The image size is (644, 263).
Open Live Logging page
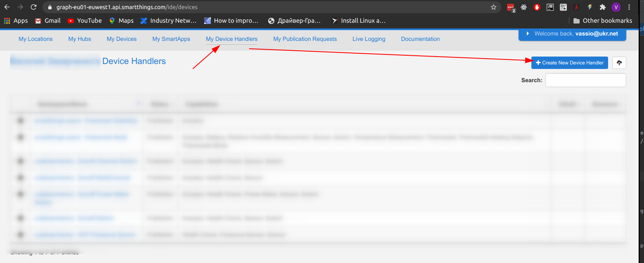(x=369, y=39)
